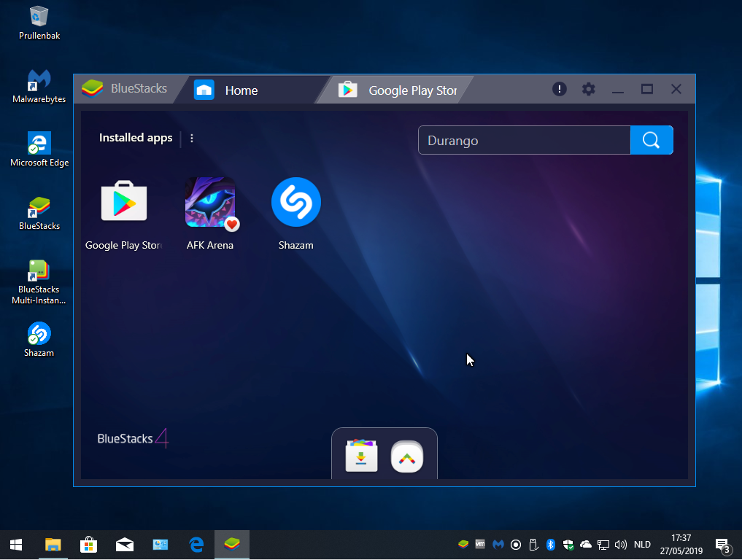This screenshot has width=742, height=560.
Task: Open the Shazam app in BlueStacks
Action: [x=296, y=202]
